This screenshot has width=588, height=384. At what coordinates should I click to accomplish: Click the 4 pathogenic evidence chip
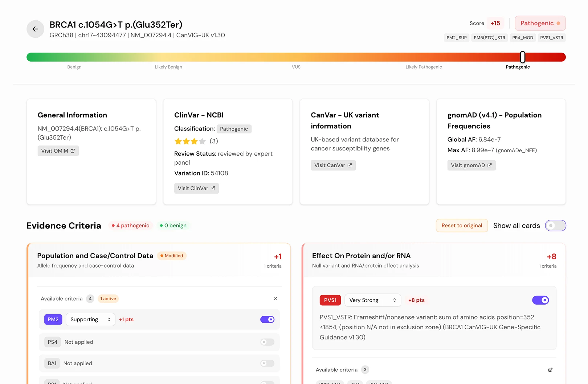(131, 226)
